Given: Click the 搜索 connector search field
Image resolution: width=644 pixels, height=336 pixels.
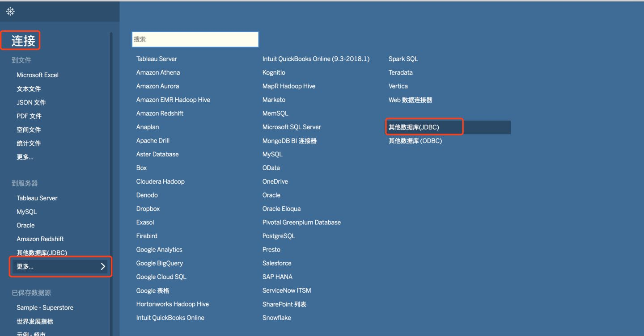Looking at the screenshot, I should pos(195,39).
